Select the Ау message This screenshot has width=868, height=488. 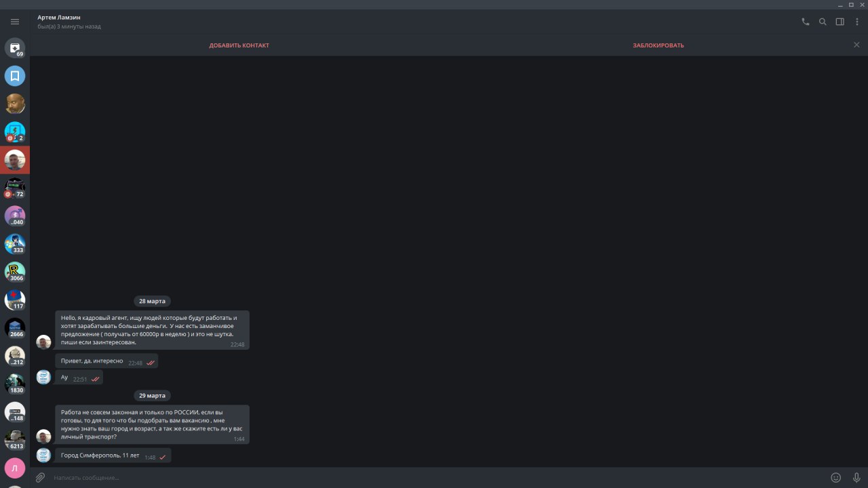coord(79,378)
